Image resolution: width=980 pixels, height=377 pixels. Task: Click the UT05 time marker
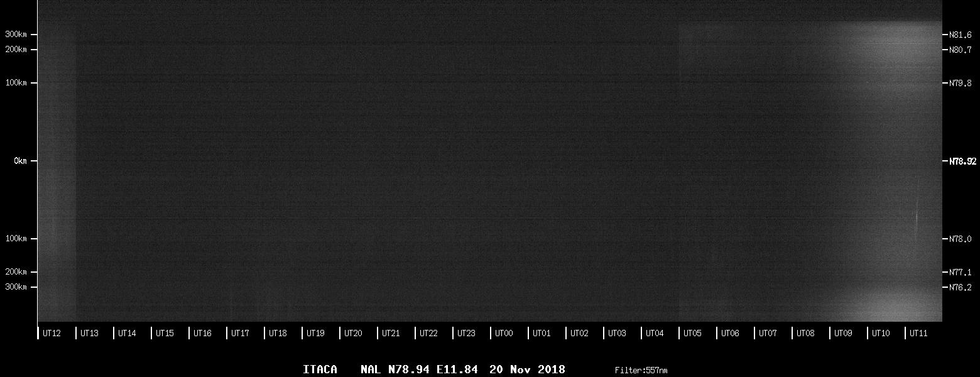point(692,334)
